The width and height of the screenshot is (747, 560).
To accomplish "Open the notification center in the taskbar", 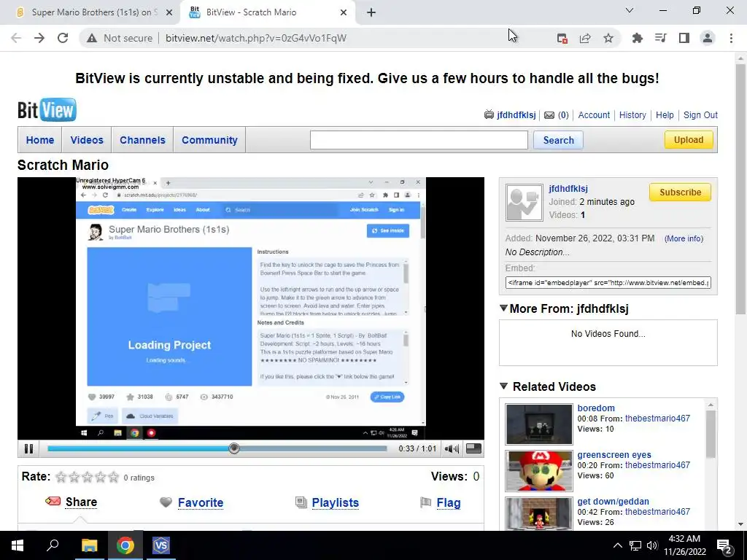I will coord(724,545).
